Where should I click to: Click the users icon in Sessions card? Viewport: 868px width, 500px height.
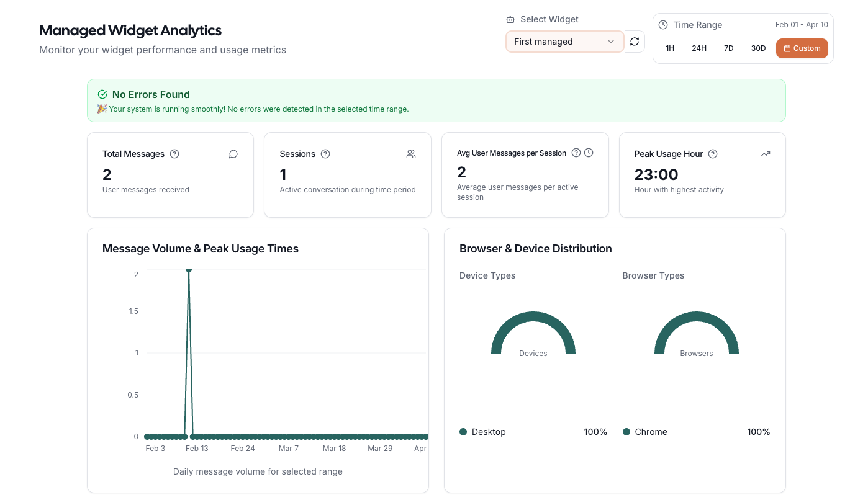(x=411, y=154)
